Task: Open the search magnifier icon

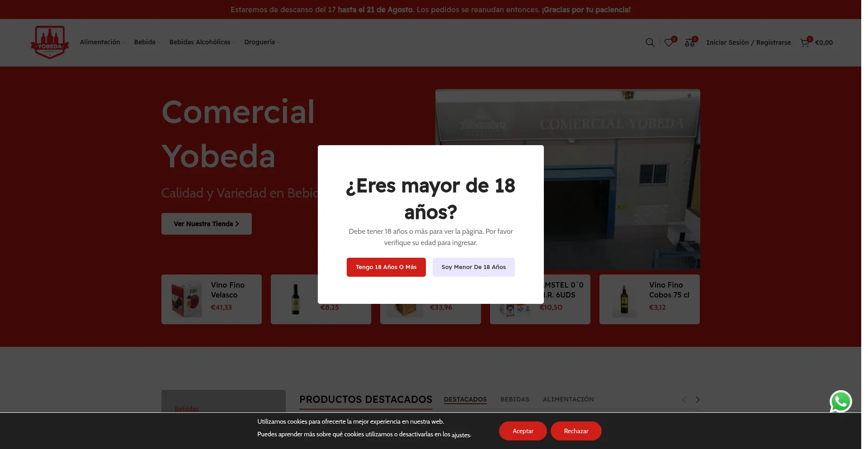Action: [x=650, y=43]
